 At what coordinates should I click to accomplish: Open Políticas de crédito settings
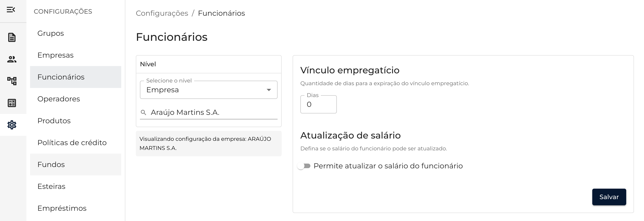pyautogui.click(x=72, y=142)
